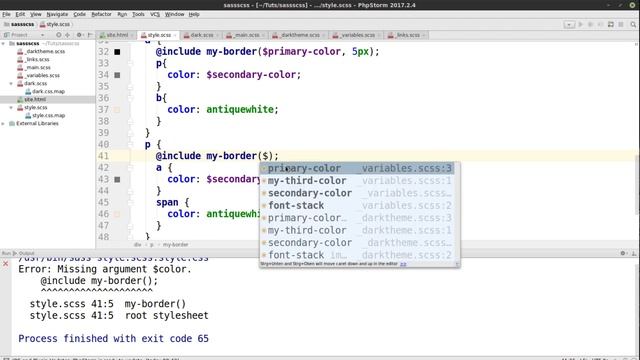Open the View menu
The width and height of the screenshot is (640, 360).
click(36, 14)
